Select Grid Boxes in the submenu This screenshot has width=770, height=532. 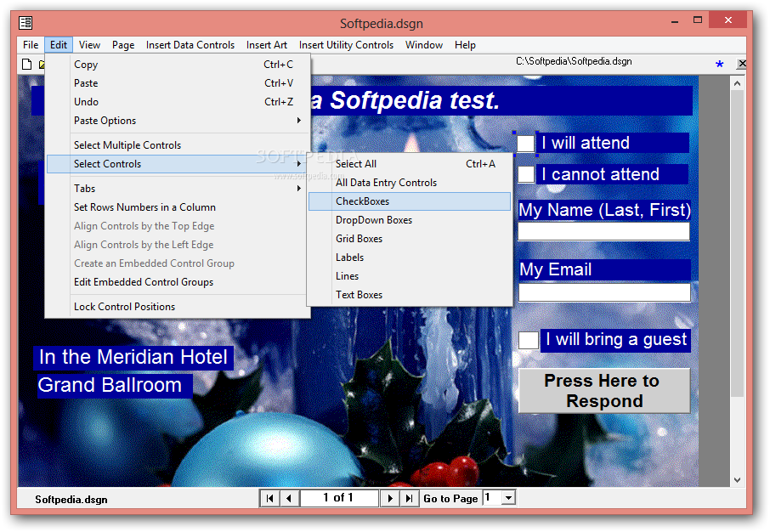pyautogui.click(x=410, y=238)
